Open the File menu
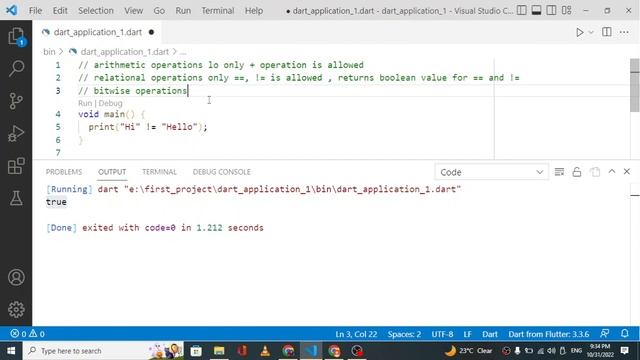Viewport: 640px width, 360px height. [x=35, y=11]
